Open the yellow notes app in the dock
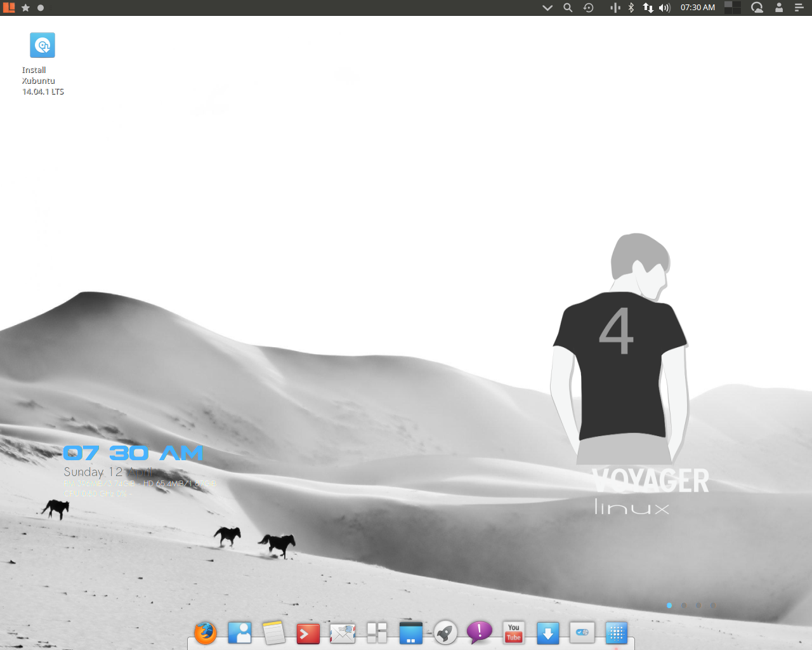This screenshot has width=812, height=650. click(274, 633)
